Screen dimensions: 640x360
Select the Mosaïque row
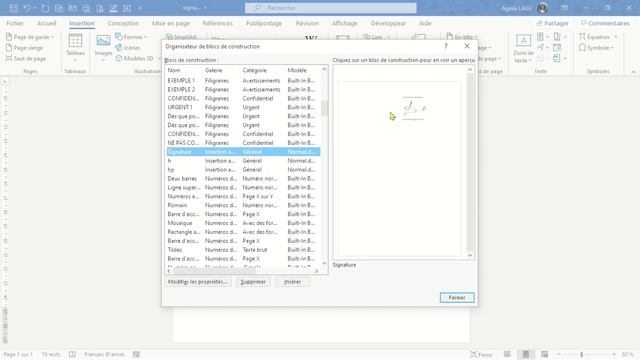click(x=243, y=223)
